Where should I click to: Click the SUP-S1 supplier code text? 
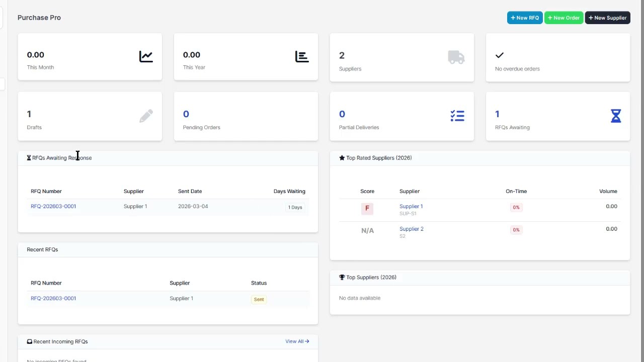(408, 214)
